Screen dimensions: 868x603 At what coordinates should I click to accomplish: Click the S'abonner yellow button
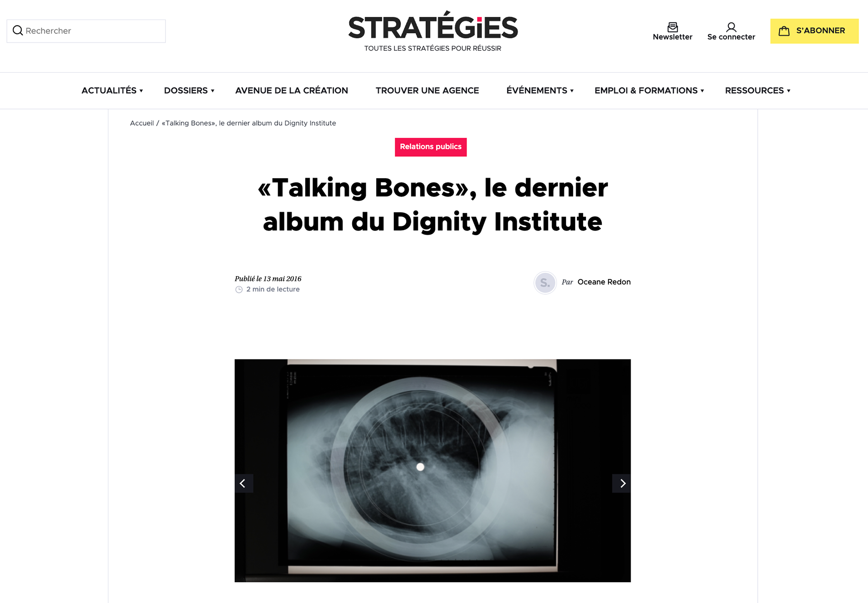point(814,31)
